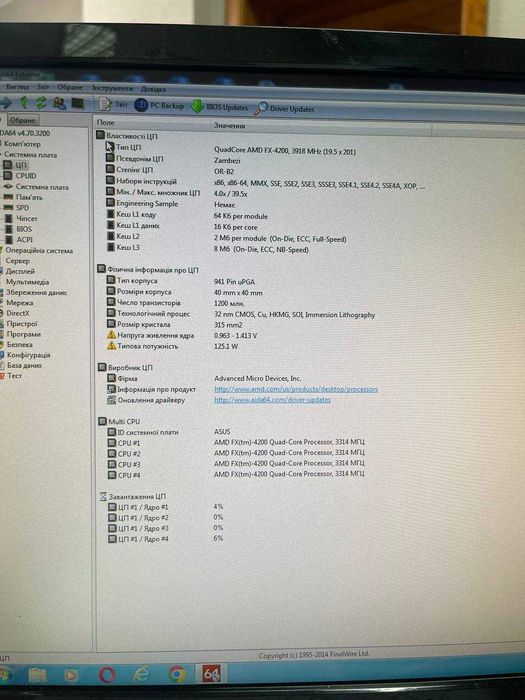The width and height of the screenshot is (525, 700).
Task: Open Driver Updates with magnifier icon
Action: (284, 108)
